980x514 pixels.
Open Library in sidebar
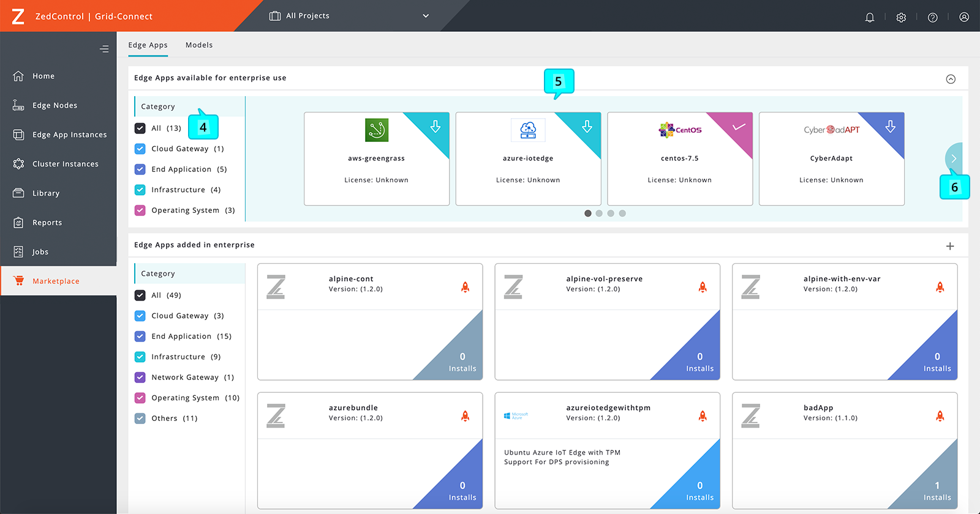[x=58, y=193]
